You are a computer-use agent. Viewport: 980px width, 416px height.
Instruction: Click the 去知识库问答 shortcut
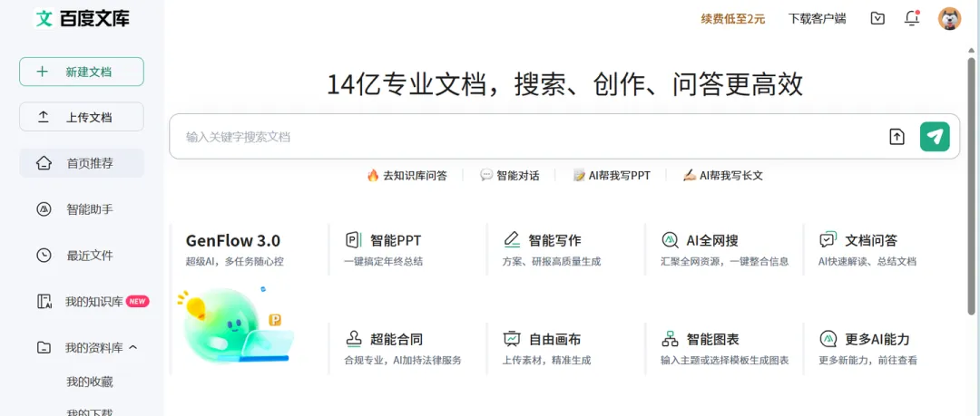(407, 176)
